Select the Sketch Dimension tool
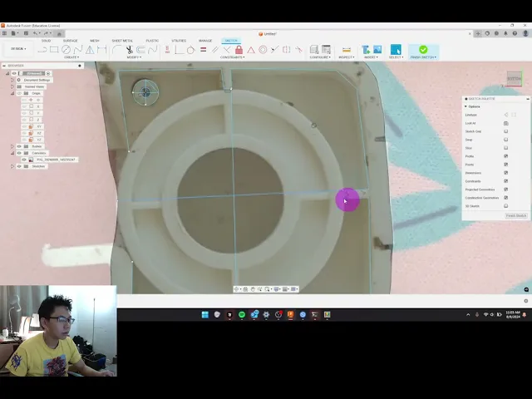The image size is (532, 399). tap(101, 50)
